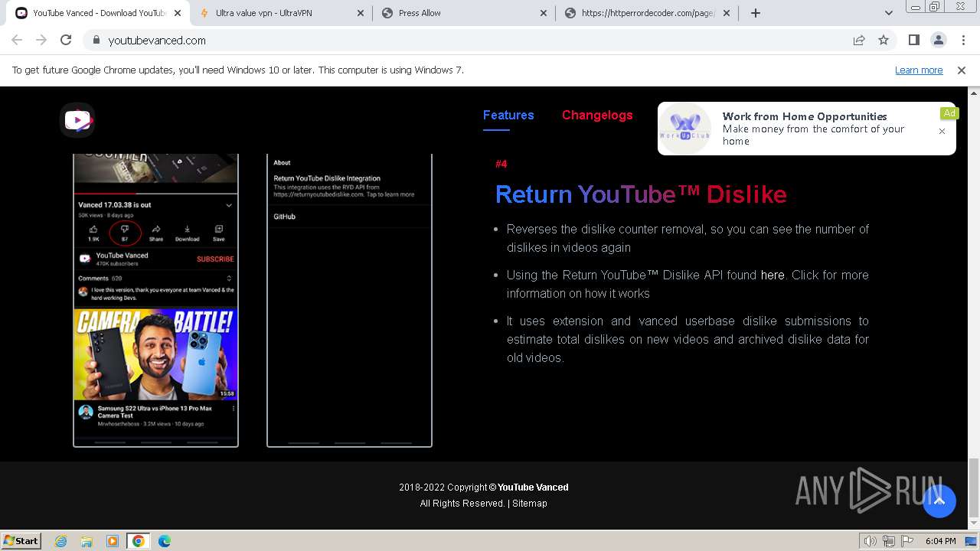Click the GitHub entry in phone screenshot
The image size is (980, 551).
(285, 217)
